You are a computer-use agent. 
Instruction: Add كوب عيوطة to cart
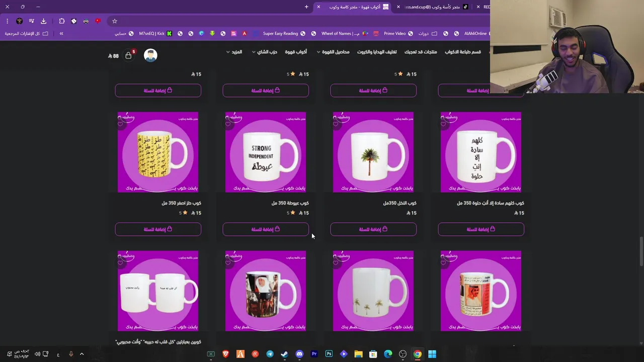[x=266, y=229]
